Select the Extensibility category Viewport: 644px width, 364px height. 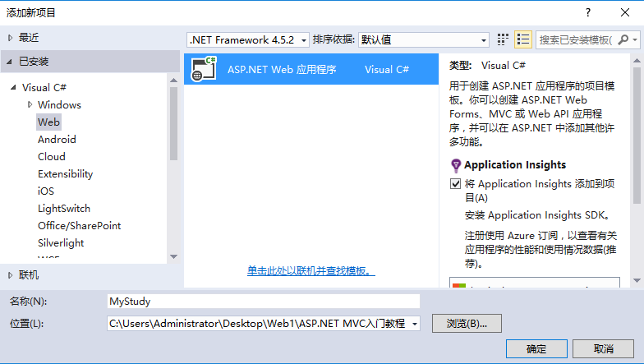66,174
